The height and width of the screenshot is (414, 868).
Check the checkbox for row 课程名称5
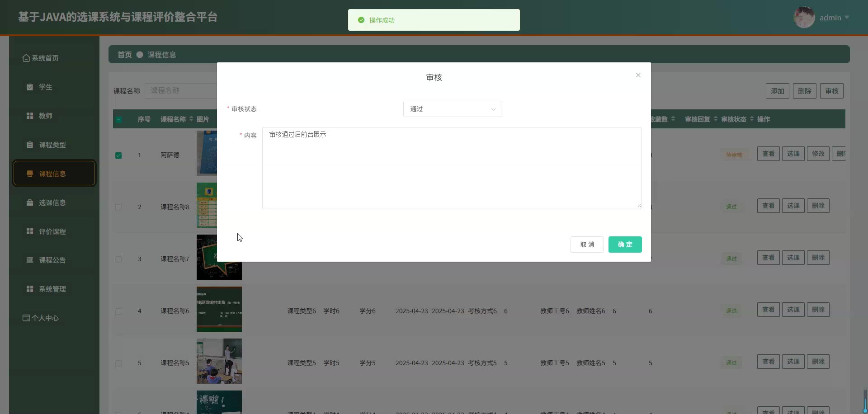pyautogui.click(x=118, y=363)
